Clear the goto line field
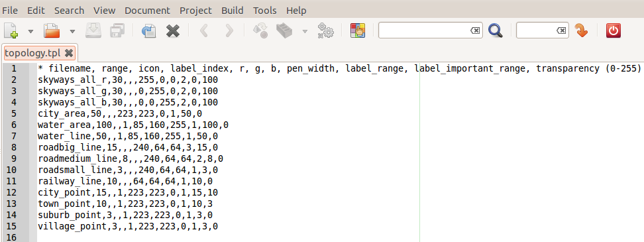 coord(561,30)
